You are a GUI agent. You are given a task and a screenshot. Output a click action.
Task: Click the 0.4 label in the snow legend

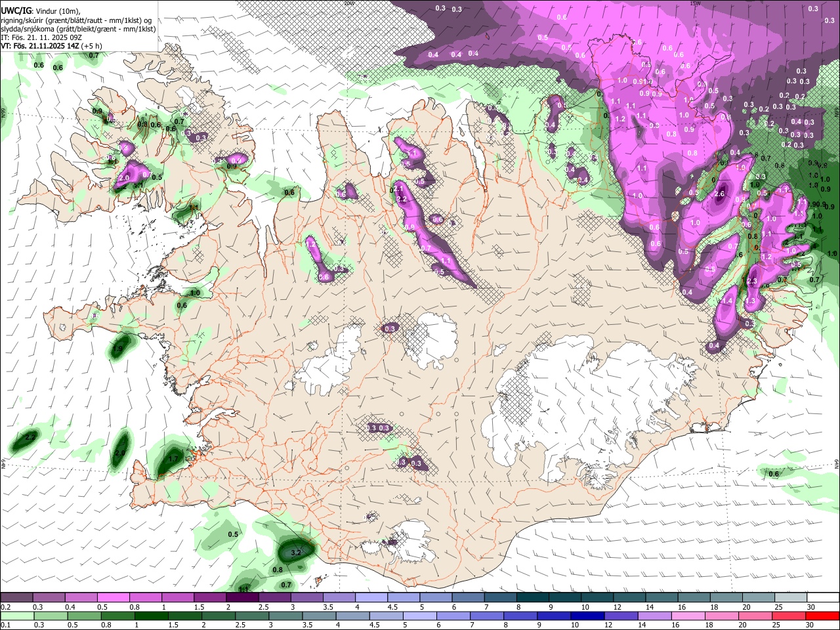(70, 607)
